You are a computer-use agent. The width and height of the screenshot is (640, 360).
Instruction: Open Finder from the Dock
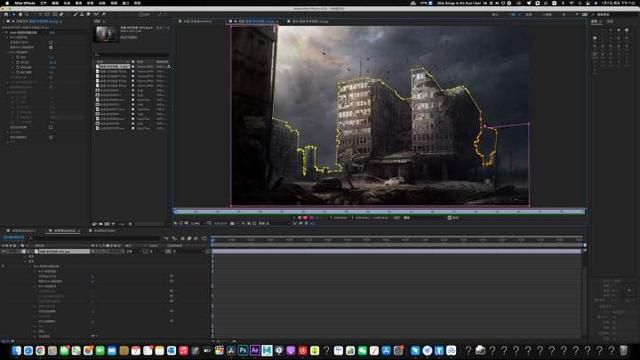click(x=16, y=350)
